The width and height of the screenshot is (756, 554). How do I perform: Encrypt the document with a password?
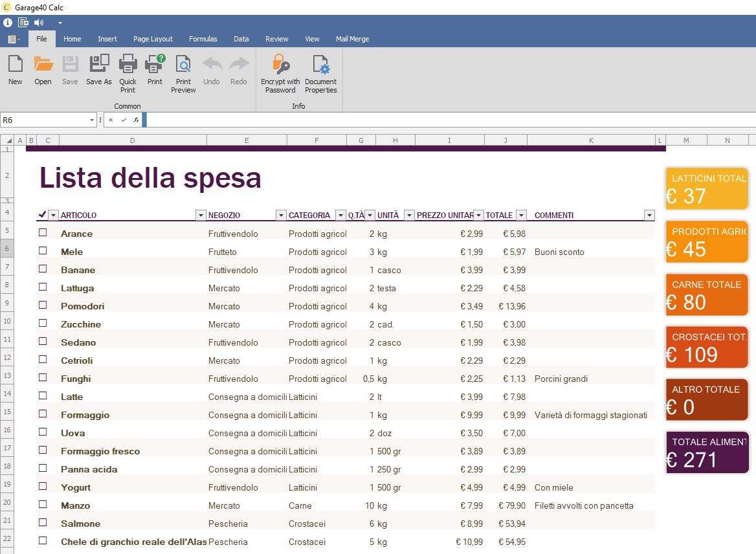[280, 74]
